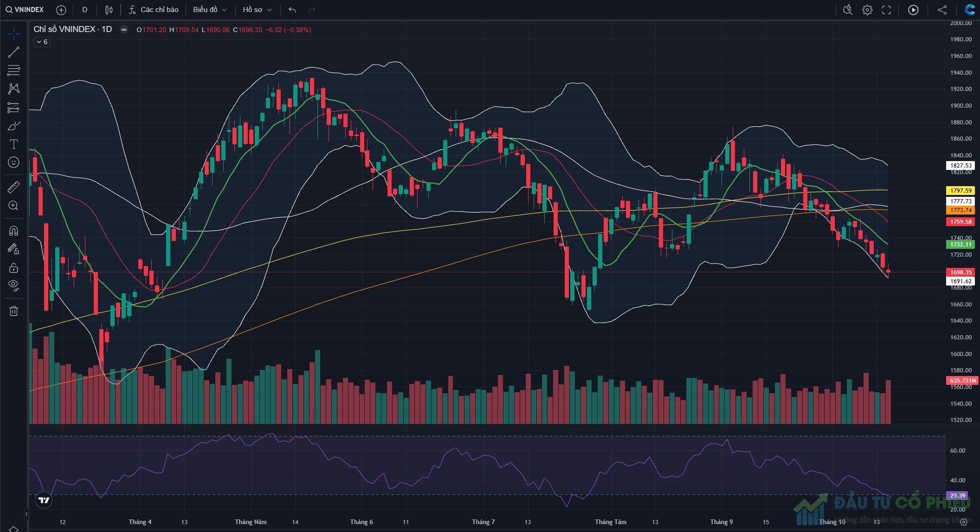
Task: Open the candlestick chart style selector
Action: point(109,10)
